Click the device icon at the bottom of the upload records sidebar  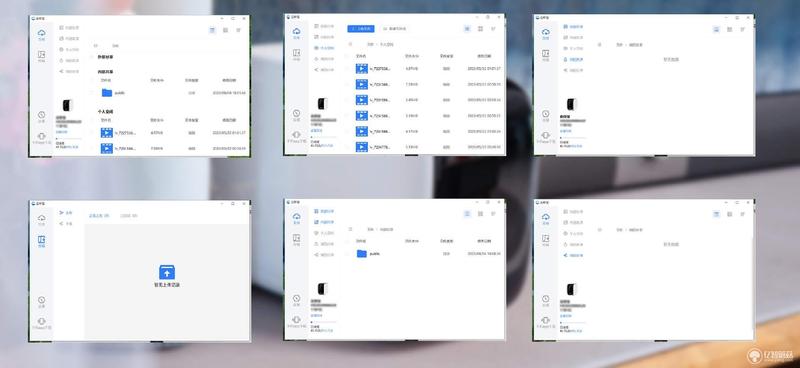coord(41,323)
